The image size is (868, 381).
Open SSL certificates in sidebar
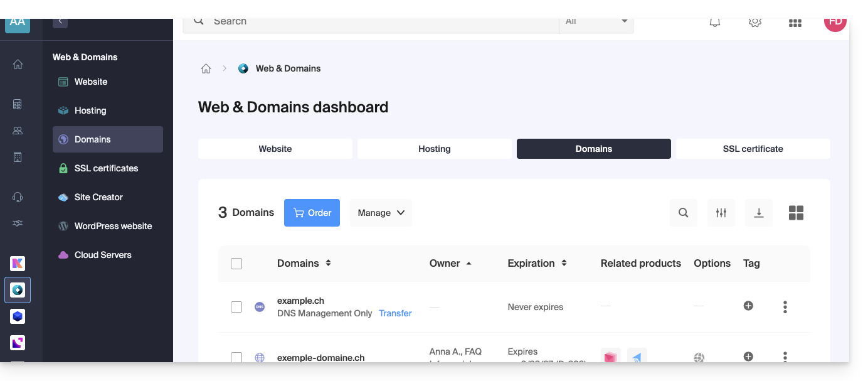(x=106, y=168)
